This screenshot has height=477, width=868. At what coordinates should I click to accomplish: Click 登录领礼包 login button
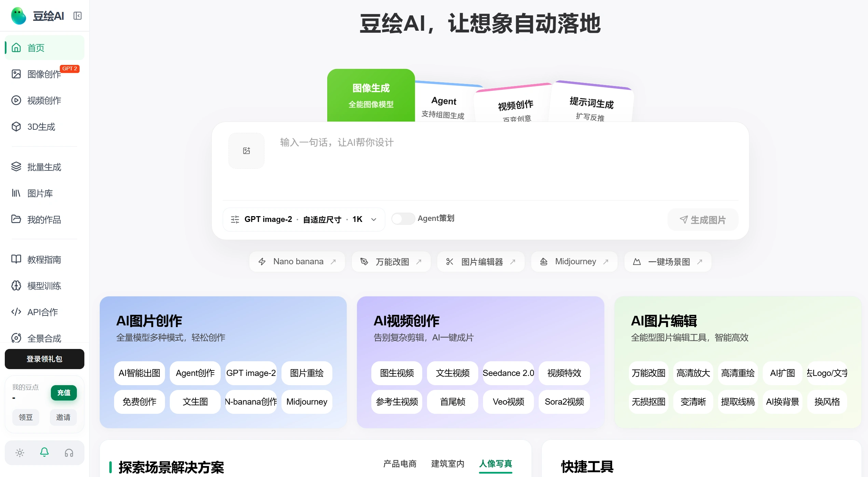(44, 359)
